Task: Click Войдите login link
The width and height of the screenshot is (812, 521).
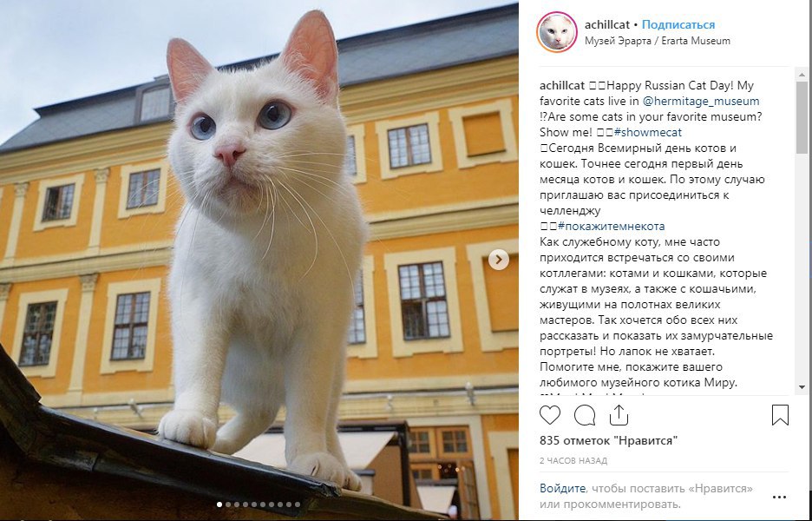Action: (562, 488)
